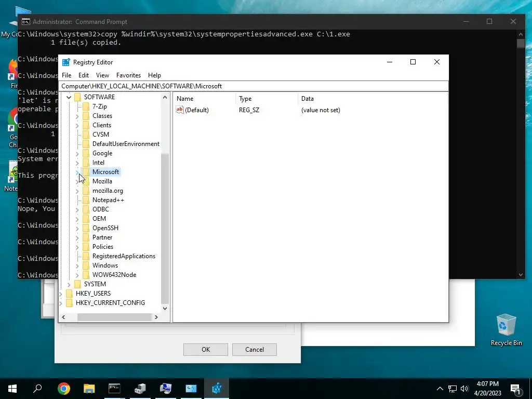Open Chrome from the taskbar
Image resolution: width=532 pixels, height=399 pixels.
point(63,389)
